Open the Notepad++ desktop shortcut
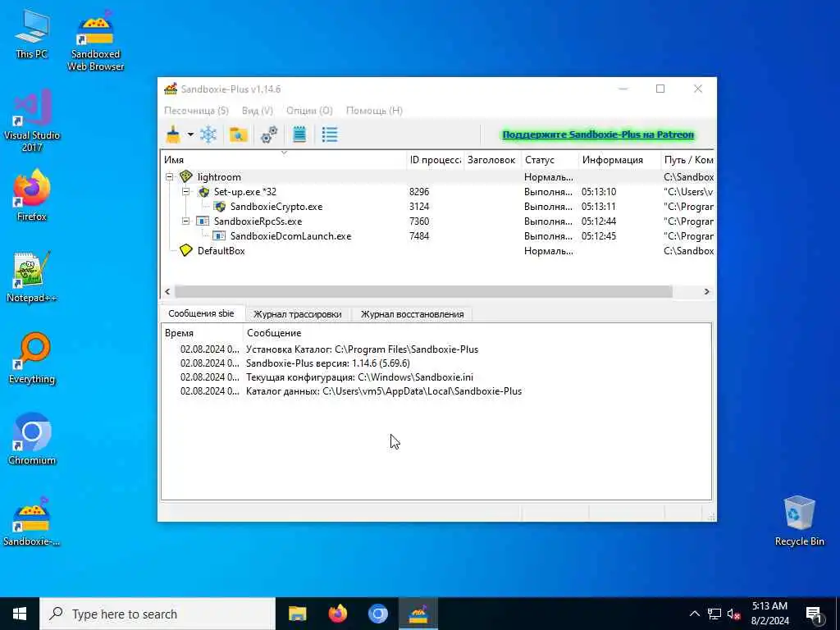840x630 pixels. tap(32, 276)
